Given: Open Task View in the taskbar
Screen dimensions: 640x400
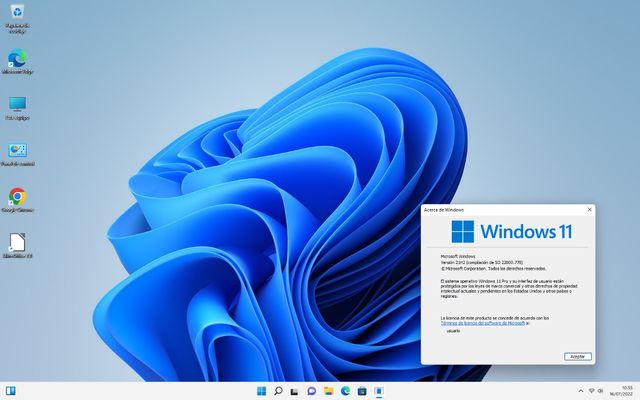Looking at the screenshot, I should pyautogui.click(x=296, y=389).
